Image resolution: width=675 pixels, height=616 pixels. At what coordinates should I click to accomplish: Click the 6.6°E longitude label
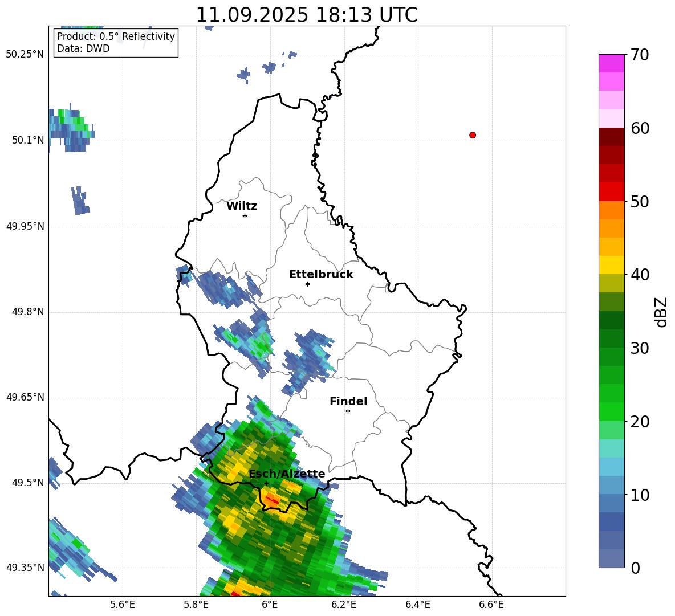491,605
